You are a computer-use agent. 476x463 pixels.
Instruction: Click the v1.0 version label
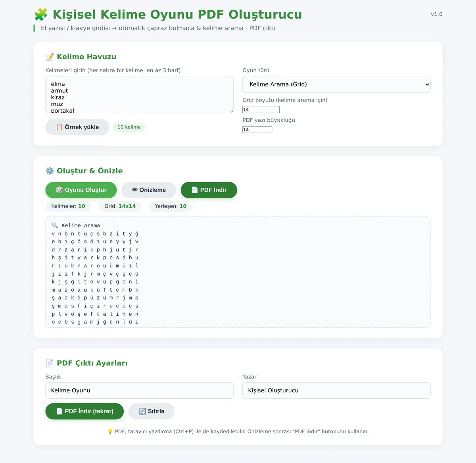pyautogui.click(x=436, y=14)
